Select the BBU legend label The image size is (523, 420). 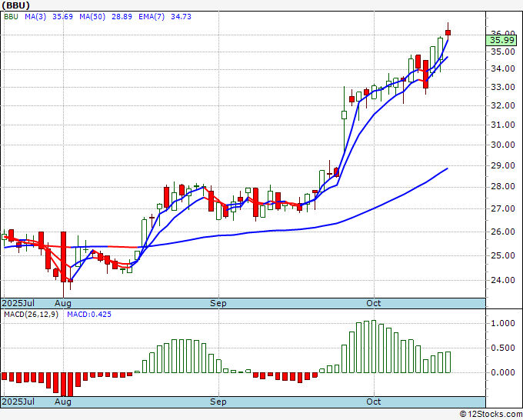(x=11, y=17)
